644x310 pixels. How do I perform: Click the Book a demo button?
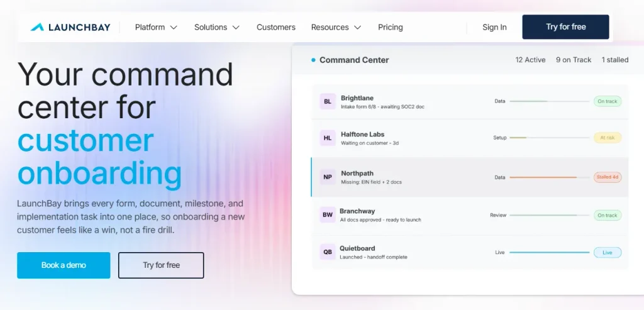tap(64, 265)
